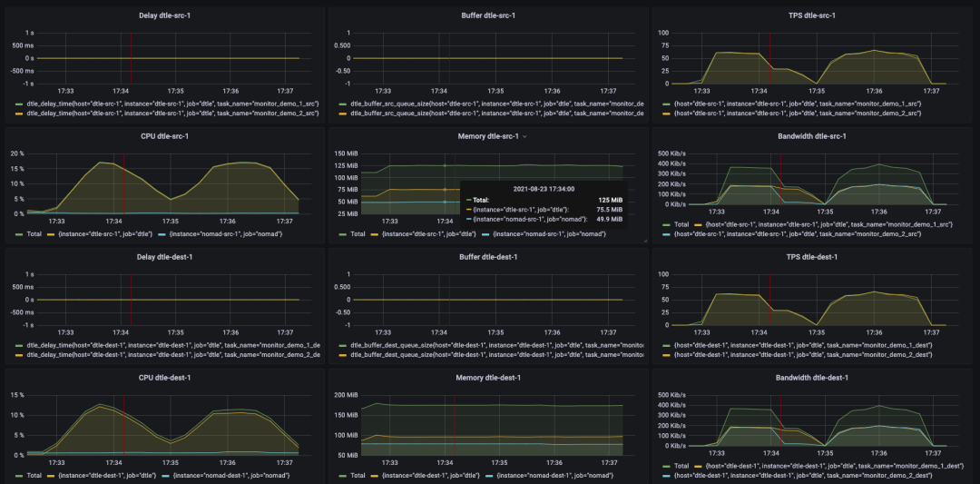Open the Buffer dtle-src-1 panel header

pyautogui.click(x=488, y=15)
